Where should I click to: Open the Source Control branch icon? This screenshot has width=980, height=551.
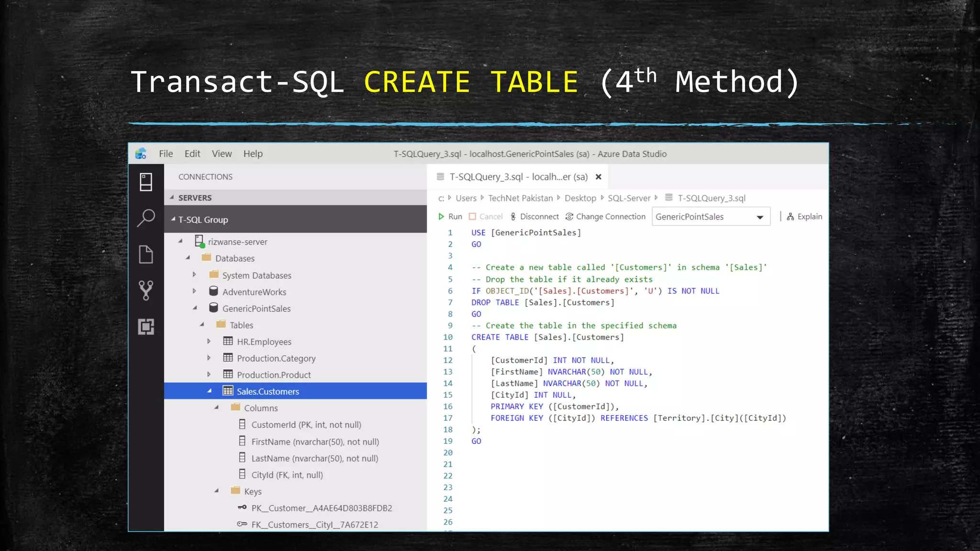[x=146, y=290]
